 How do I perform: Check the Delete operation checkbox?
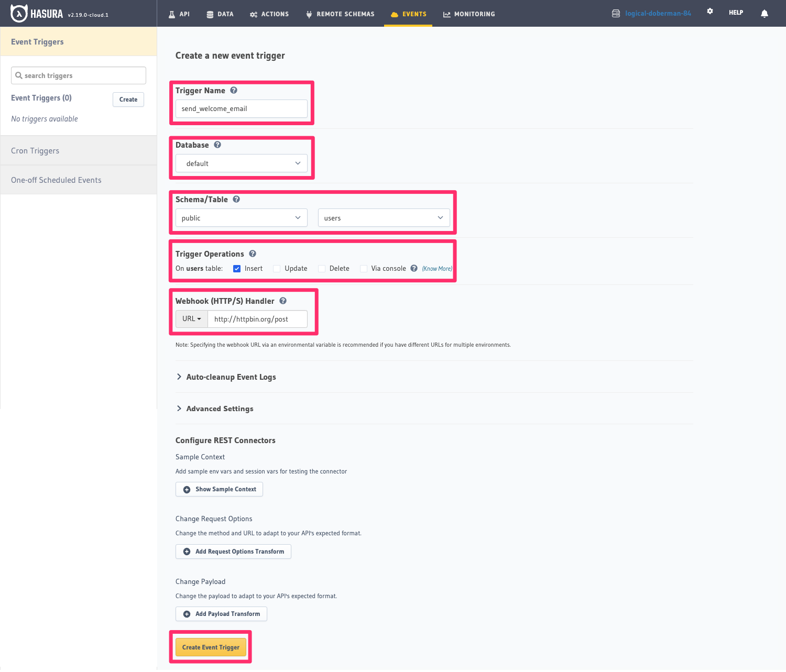click(321, 268)
